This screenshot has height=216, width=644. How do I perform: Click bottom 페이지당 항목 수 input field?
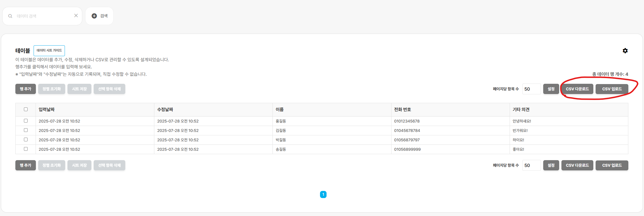tap(532, 165)
